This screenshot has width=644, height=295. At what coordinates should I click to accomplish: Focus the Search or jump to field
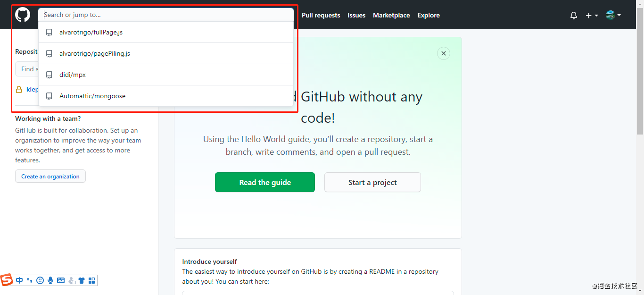coord(166,15)
